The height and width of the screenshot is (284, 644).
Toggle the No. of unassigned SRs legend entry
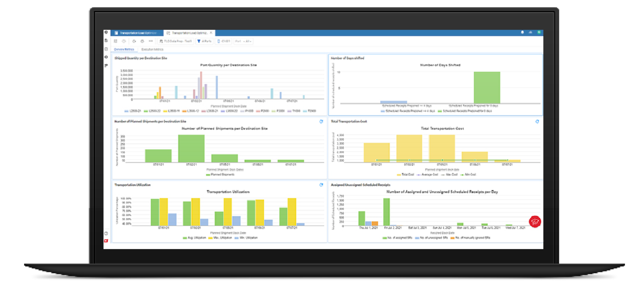[x=431, y=238]
